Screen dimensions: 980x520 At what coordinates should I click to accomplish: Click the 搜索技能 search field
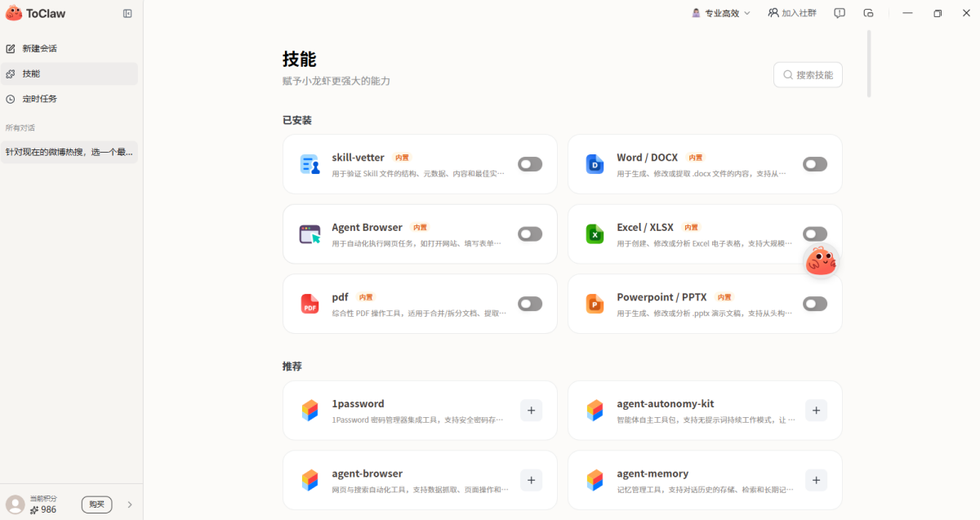(x=808, y=74)
